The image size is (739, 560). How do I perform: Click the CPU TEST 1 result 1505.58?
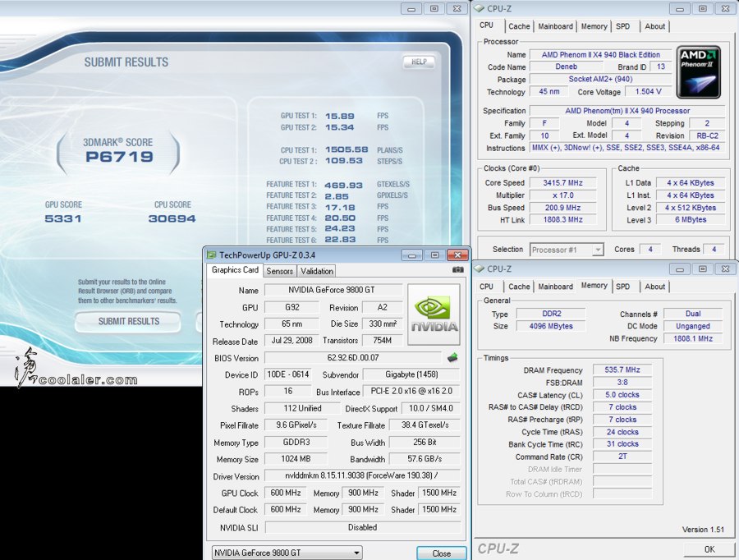(347, 150)
